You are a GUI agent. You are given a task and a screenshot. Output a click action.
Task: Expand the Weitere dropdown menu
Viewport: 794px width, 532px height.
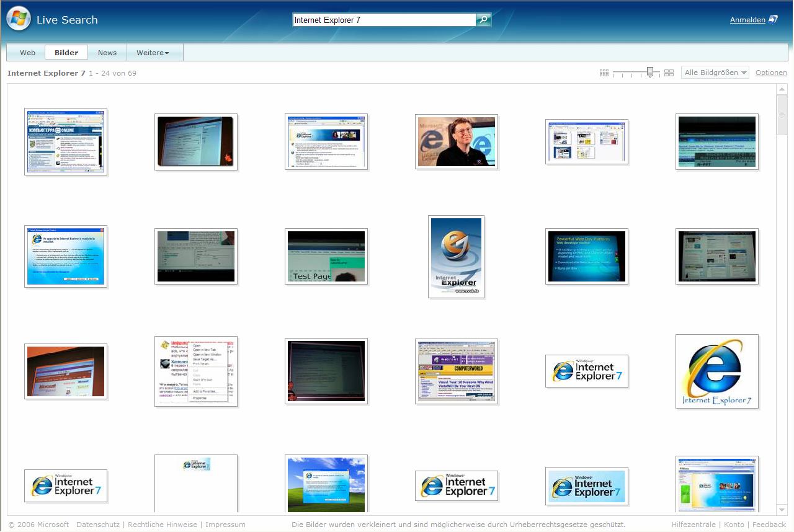click(x=153, y=53)
